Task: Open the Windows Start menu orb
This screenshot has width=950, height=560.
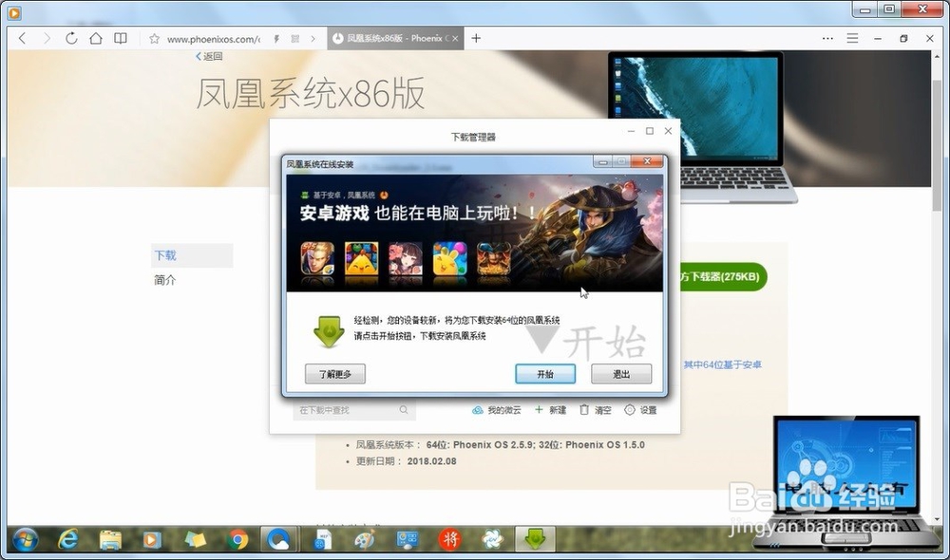Action: [25, 539]
